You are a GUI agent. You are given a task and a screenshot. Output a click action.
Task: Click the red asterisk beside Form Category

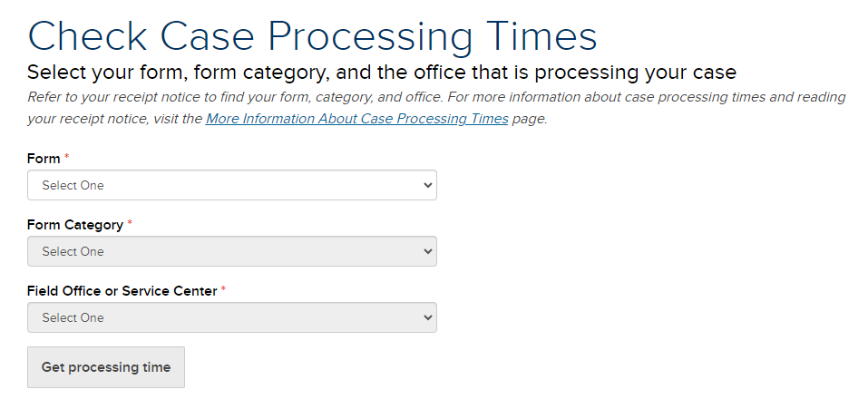point(130,224)
